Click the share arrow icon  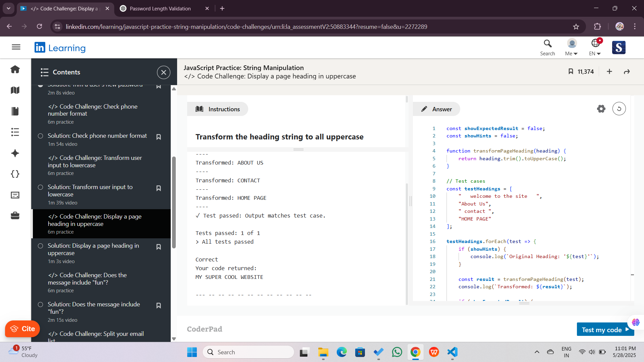pyautogui.click(x=627, y=72)
